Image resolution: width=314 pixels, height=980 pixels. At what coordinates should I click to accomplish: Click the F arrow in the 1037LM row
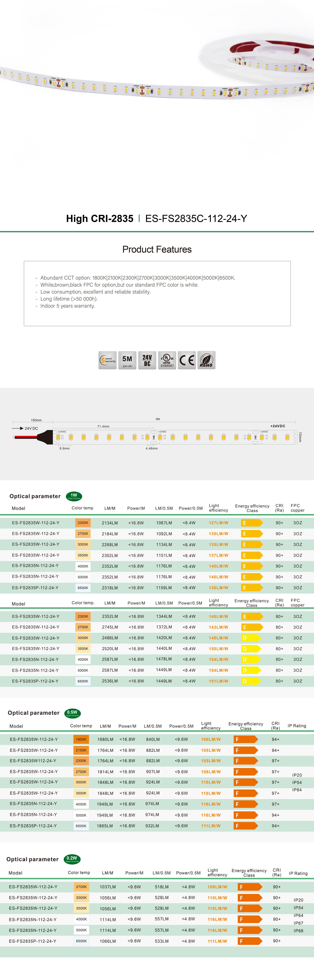(x=250, y=887)
